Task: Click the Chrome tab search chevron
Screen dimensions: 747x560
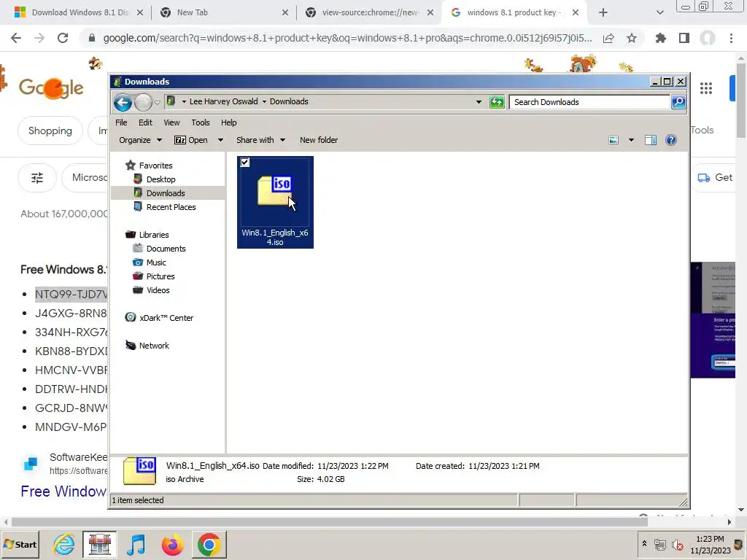Action: coord(659,12)
